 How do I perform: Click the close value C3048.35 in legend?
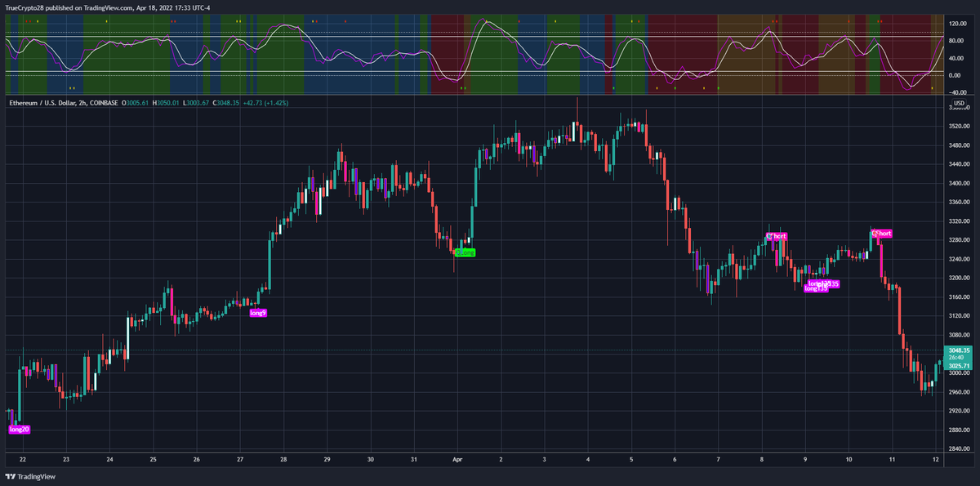click(x=225, y=103)
